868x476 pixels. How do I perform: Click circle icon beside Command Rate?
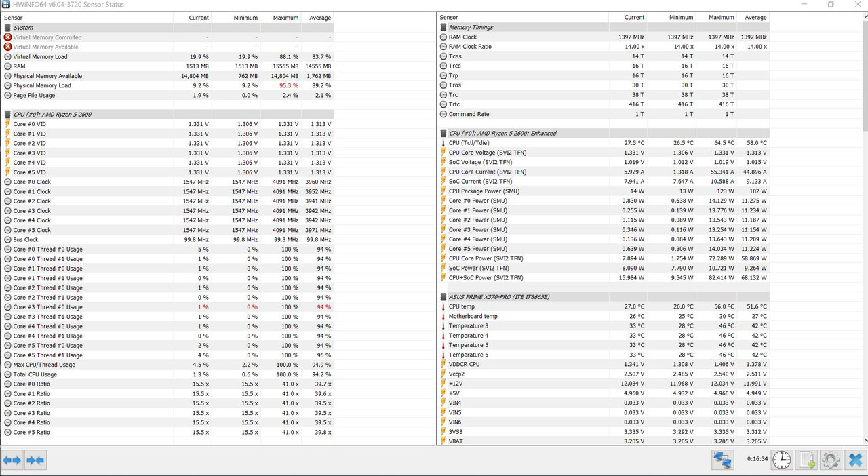443,114
